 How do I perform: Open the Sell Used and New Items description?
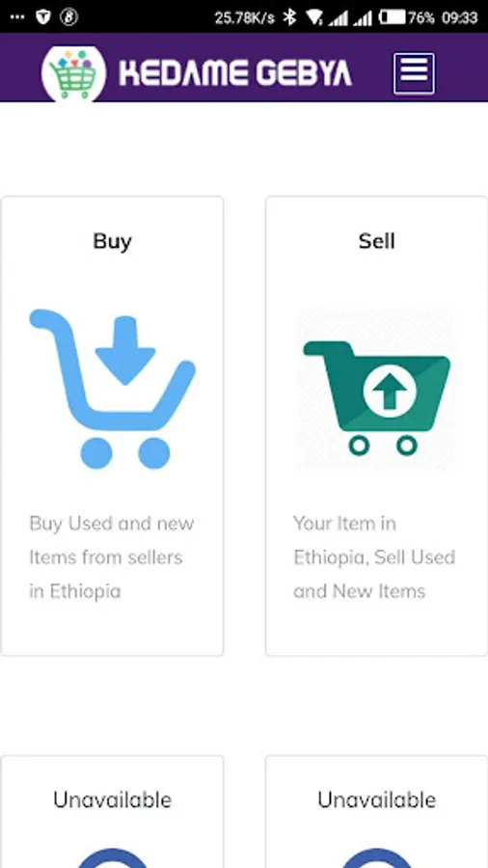pos(374,556)
